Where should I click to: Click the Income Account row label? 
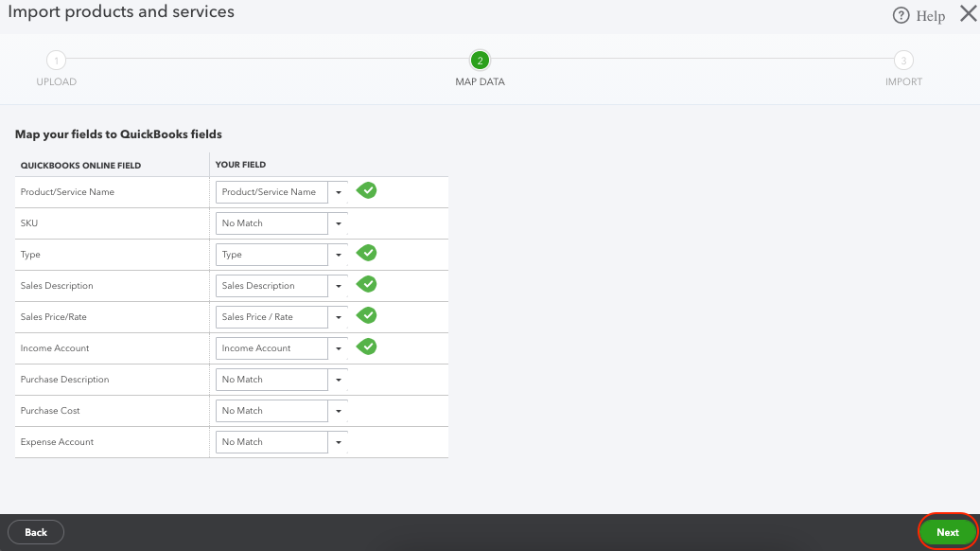point(54,348)
